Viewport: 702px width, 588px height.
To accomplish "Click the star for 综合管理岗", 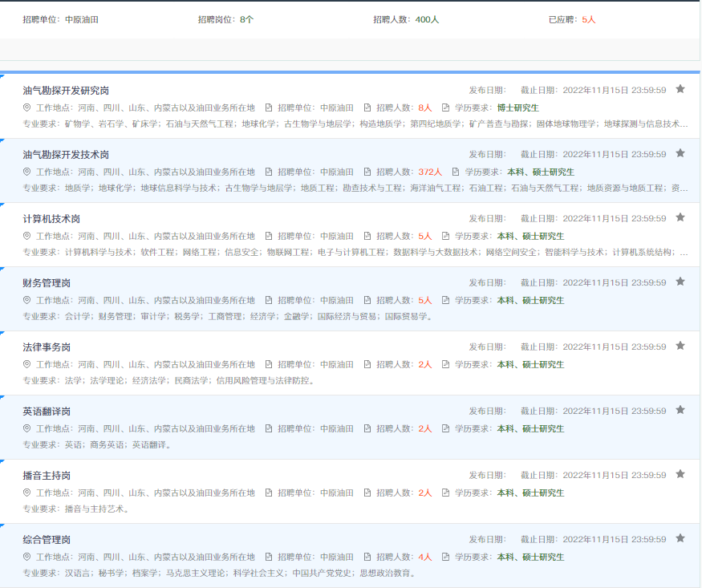I will point(680,538).
